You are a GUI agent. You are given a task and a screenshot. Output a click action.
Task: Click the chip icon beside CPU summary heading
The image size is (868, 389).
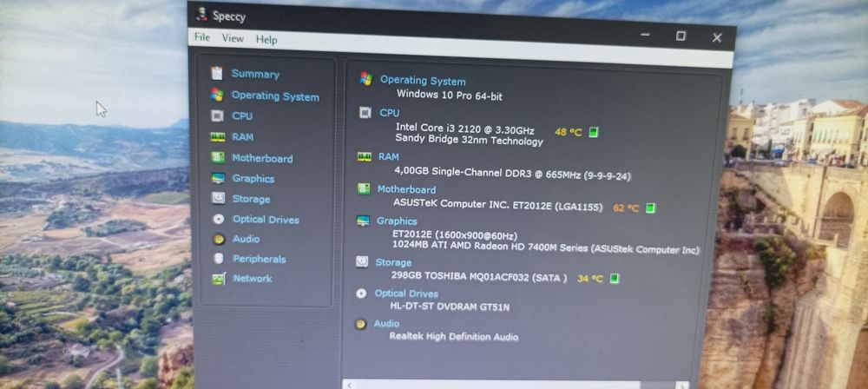(x=365, y=113)
